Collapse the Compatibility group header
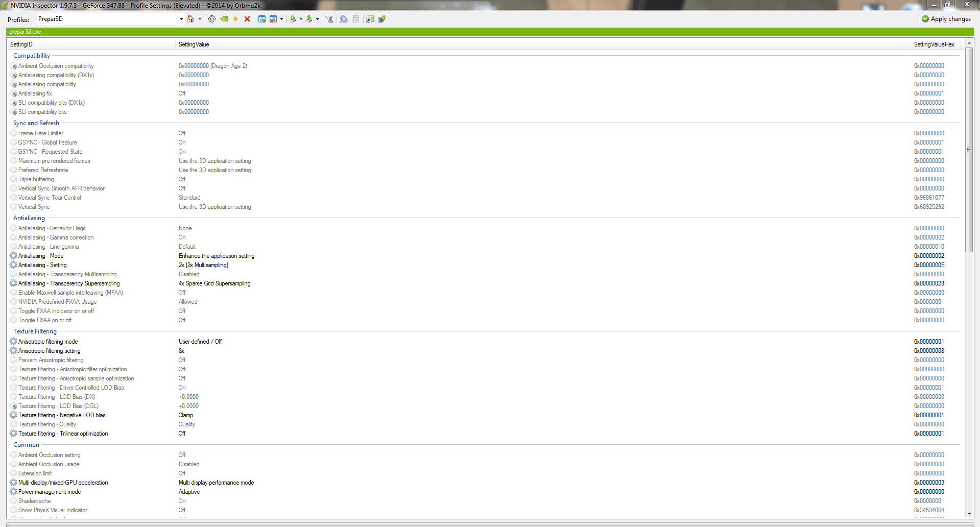980x527 pixels. [32, 56]
